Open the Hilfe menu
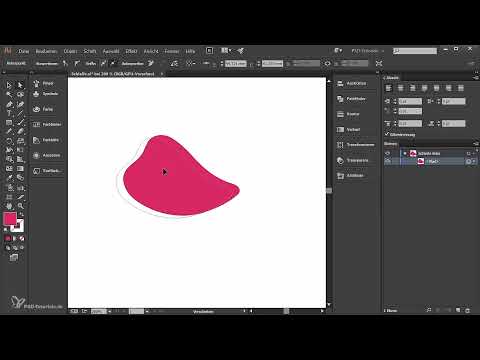 (190, 51)
